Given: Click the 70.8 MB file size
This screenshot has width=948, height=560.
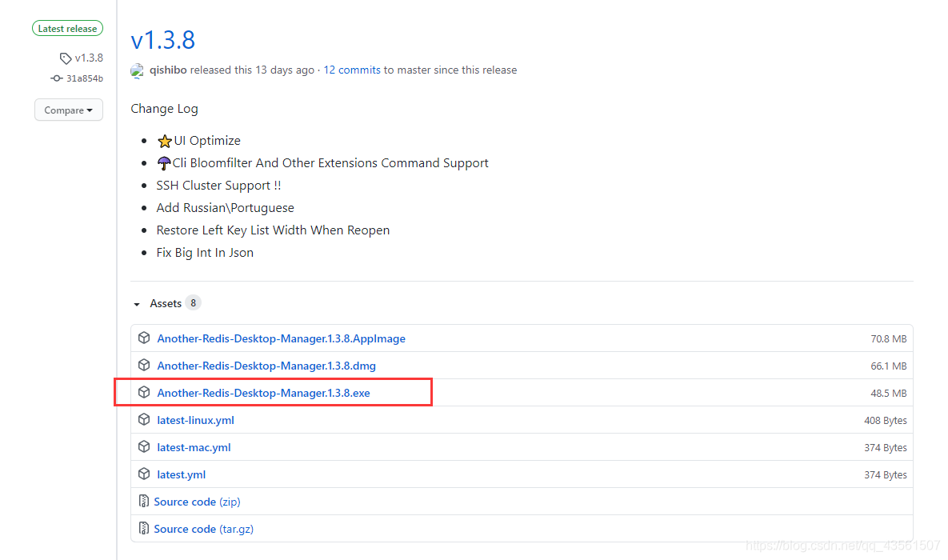Looking at the screenshot, I should [888, 339].
